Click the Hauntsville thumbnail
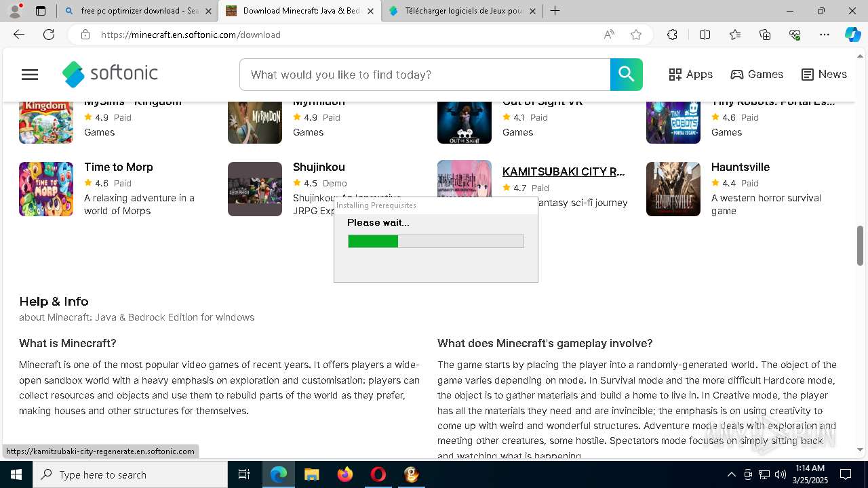Screen dimensions: 868x488 673,189
